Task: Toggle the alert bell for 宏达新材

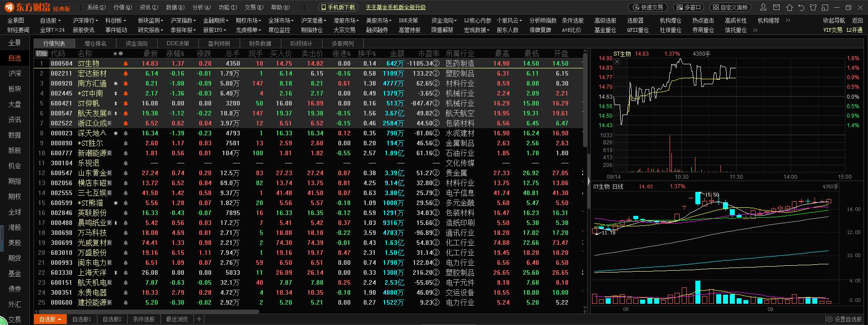Action: click(x=125, y=73)
